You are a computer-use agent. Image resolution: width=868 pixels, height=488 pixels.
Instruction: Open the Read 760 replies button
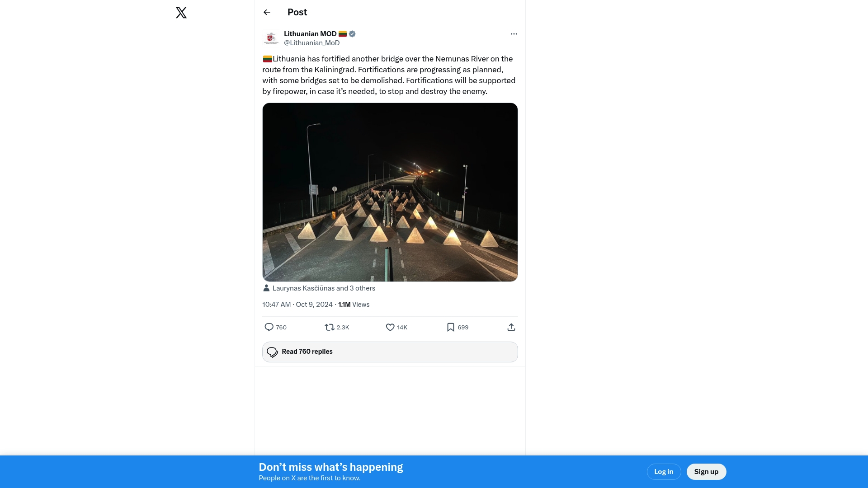(390, 352)
